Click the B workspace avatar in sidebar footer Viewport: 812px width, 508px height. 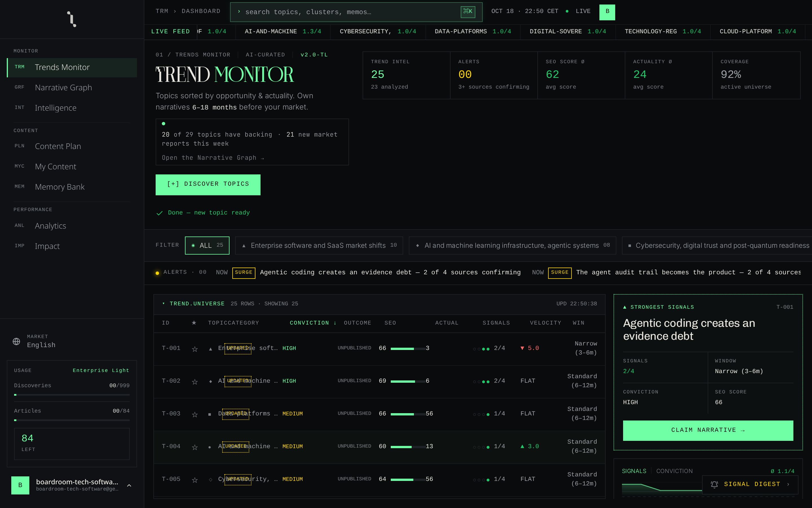[x=20, y=485]
